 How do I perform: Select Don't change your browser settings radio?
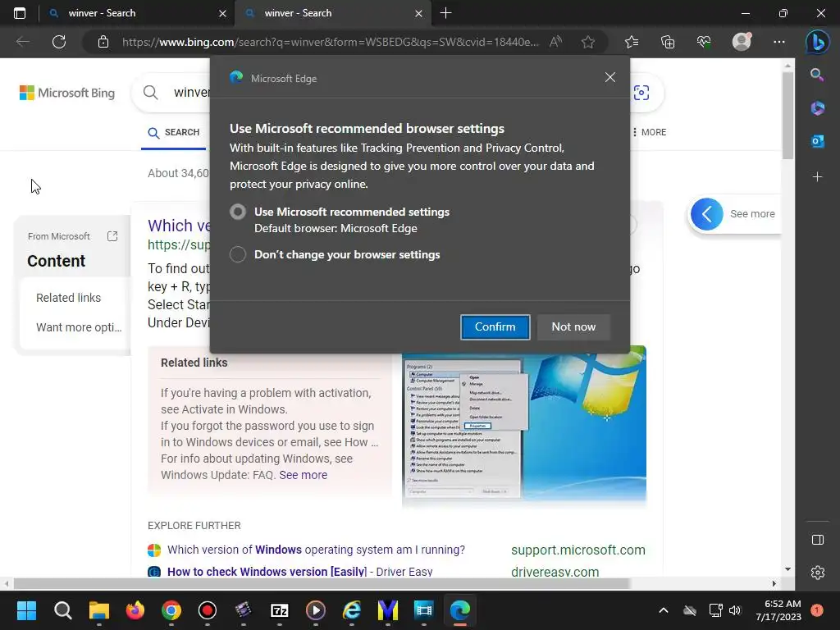pyautogui.click(x=238, y=254)
